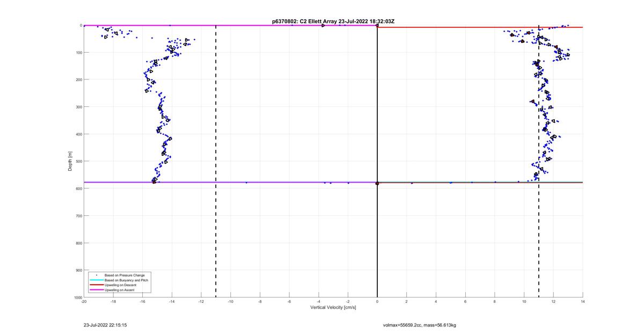Click x-axis tick label '10'

click(524, 302)
